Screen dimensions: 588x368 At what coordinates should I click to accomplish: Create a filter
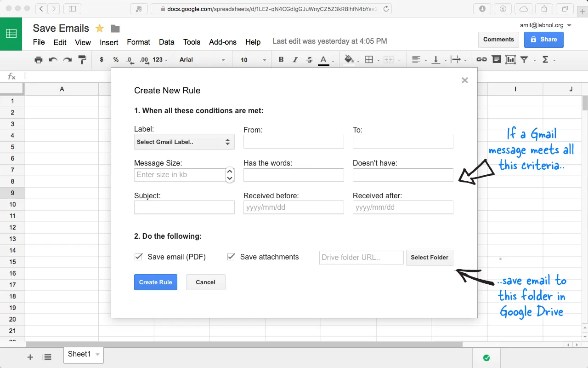524,59
